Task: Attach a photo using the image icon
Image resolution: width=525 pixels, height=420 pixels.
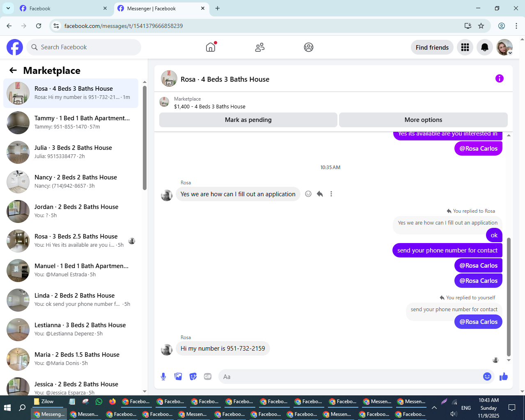Action: [178, 376]
